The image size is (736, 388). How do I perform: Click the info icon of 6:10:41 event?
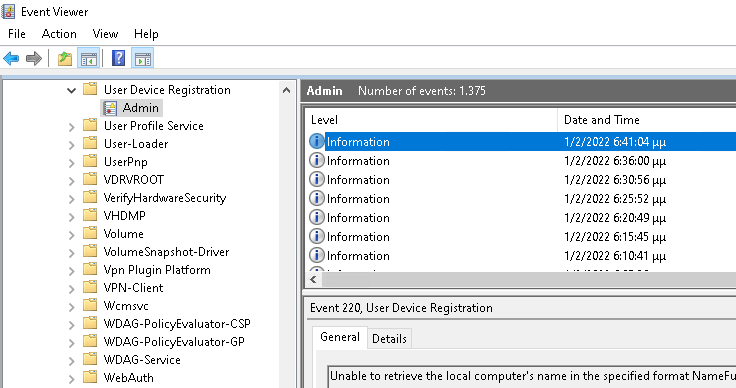click(317, 255)
